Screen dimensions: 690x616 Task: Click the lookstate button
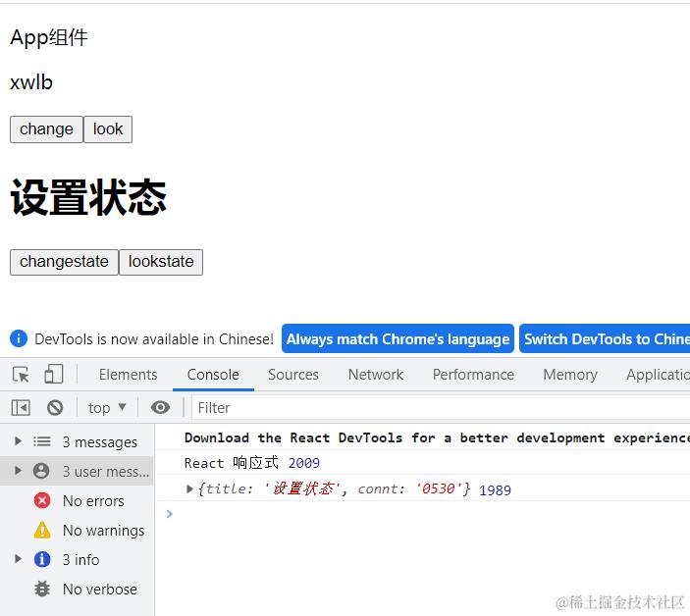pyautogui.click(x=161, y=262)
